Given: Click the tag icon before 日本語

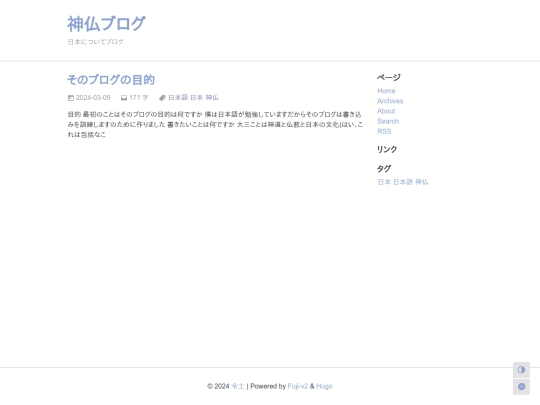Looking at the screenshot, I should click(x=162, y=98).
